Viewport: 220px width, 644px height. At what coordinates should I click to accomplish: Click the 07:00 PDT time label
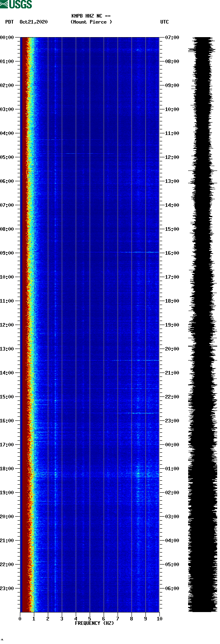[7, 205]
